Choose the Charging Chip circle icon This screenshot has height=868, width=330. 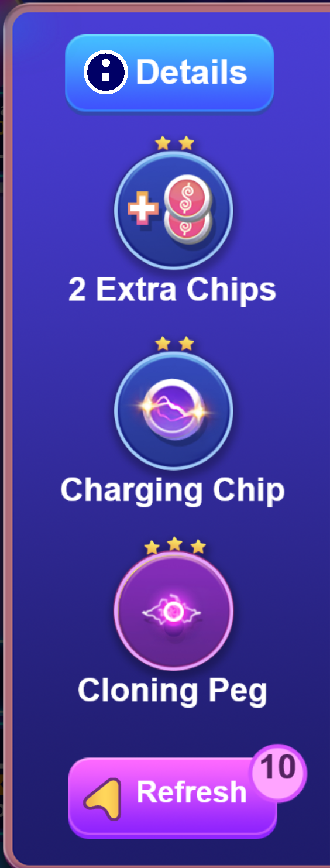(174, 411)
